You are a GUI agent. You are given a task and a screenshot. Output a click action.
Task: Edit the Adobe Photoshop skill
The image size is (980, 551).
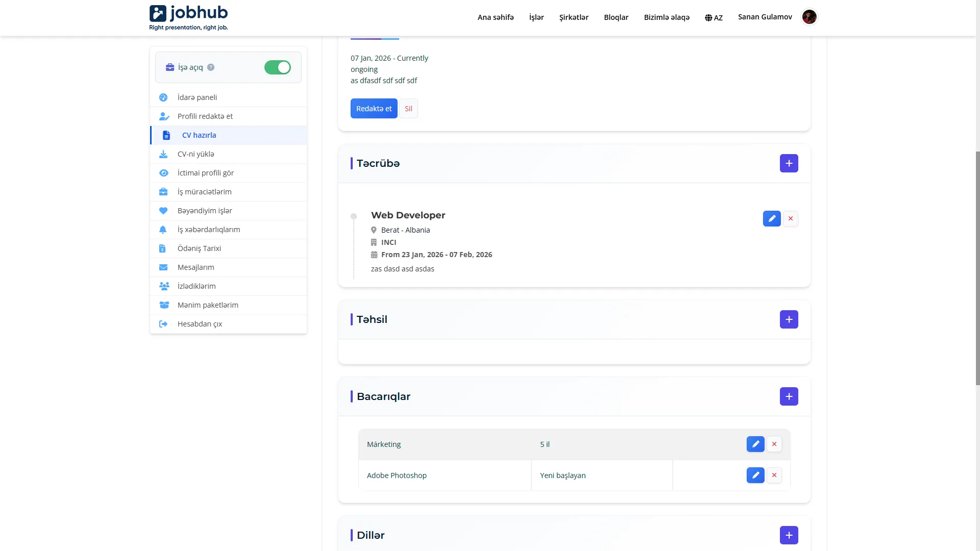[x=755, y=475]
